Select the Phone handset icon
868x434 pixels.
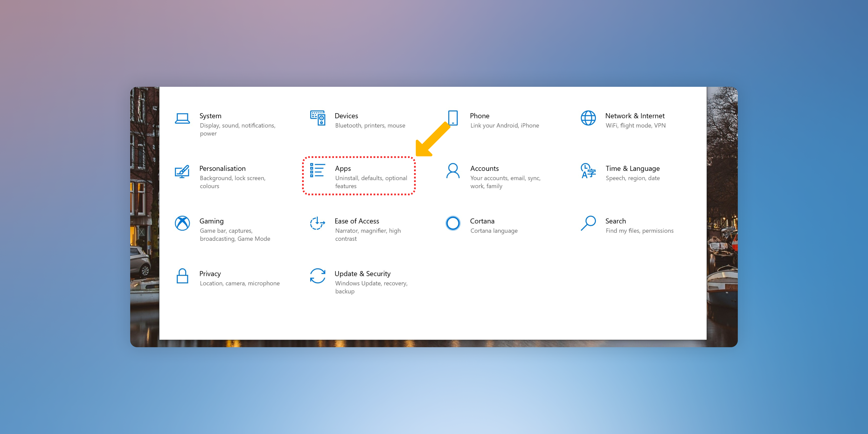[453, 118]
